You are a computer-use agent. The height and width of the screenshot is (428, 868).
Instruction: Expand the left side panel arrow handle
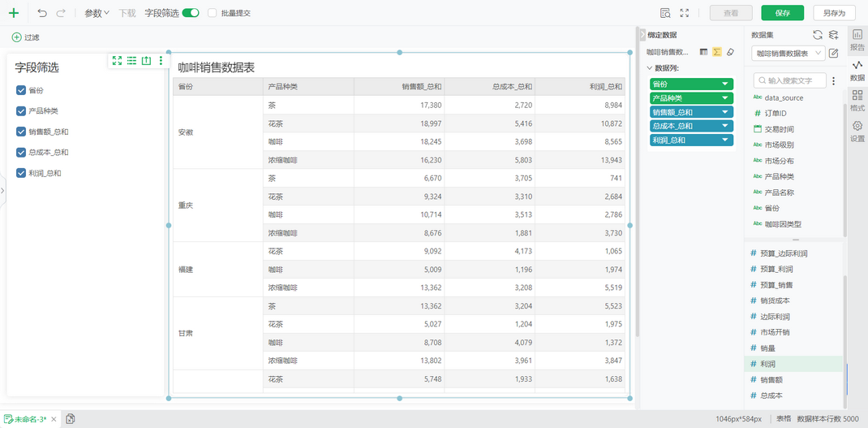2,190
